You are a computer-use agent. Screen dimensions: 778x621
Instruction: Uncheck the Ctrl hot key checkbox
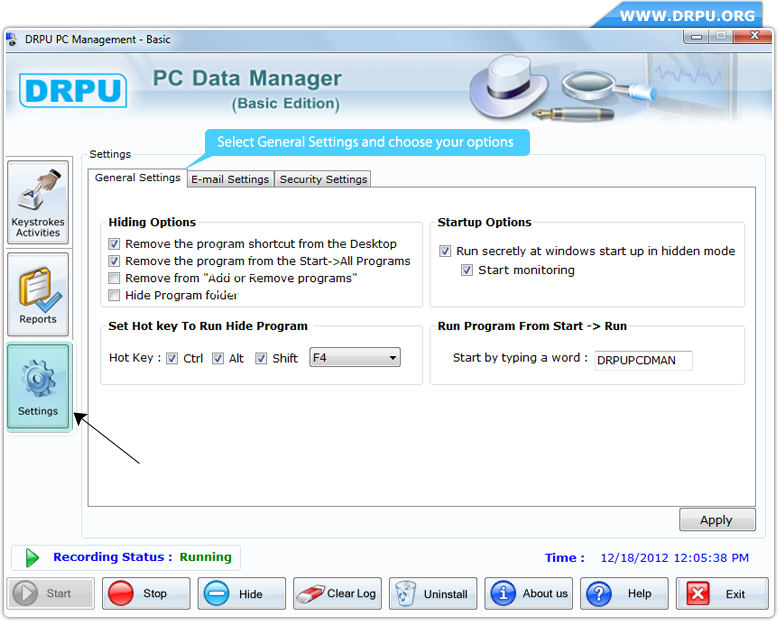coord(172,358)
